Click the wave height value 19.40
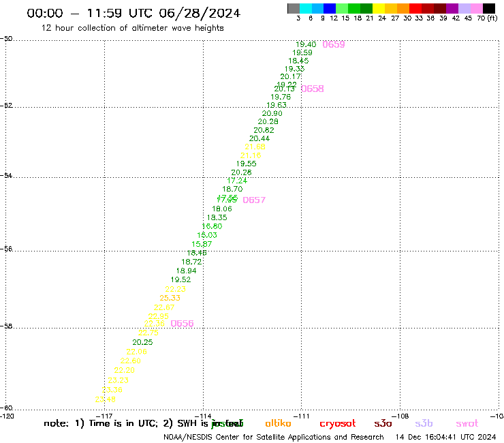Viewport: 504px width, 443px height. click(306, 44)
